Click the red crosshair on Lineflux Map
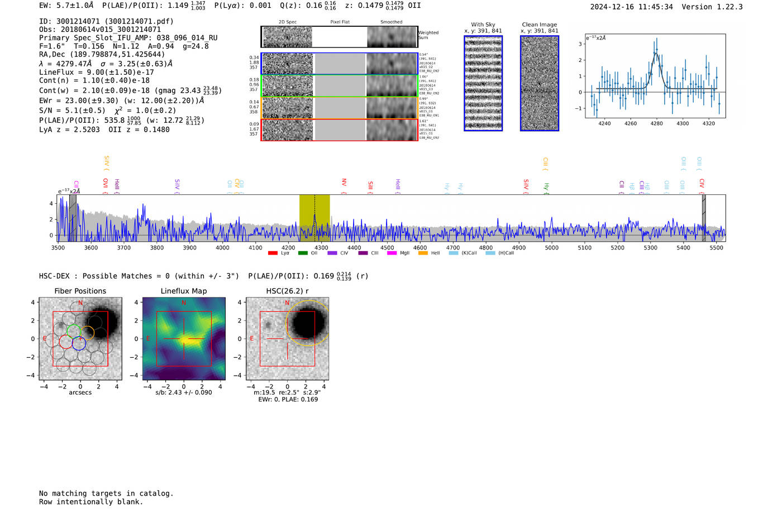 (x=184, y=339)
